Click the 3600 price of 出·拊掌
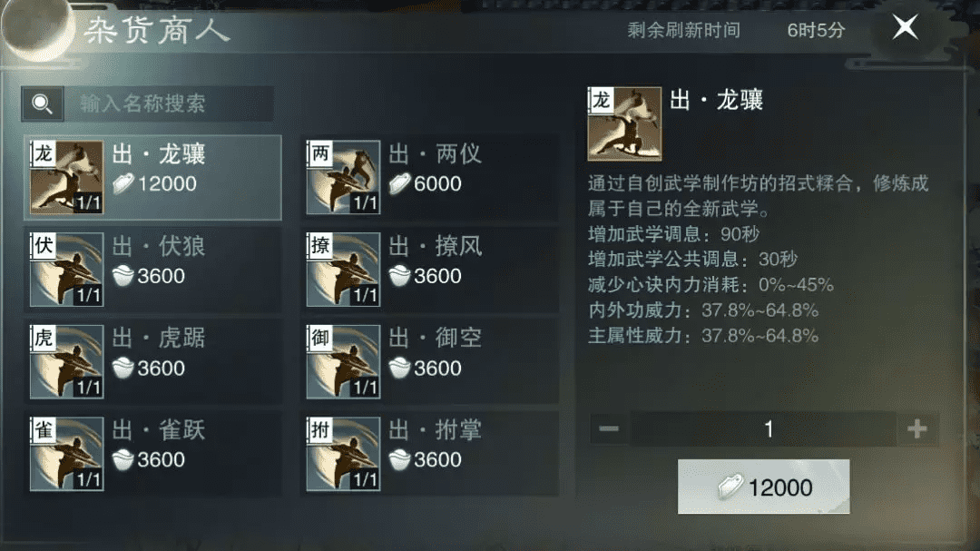 (437, 459)
